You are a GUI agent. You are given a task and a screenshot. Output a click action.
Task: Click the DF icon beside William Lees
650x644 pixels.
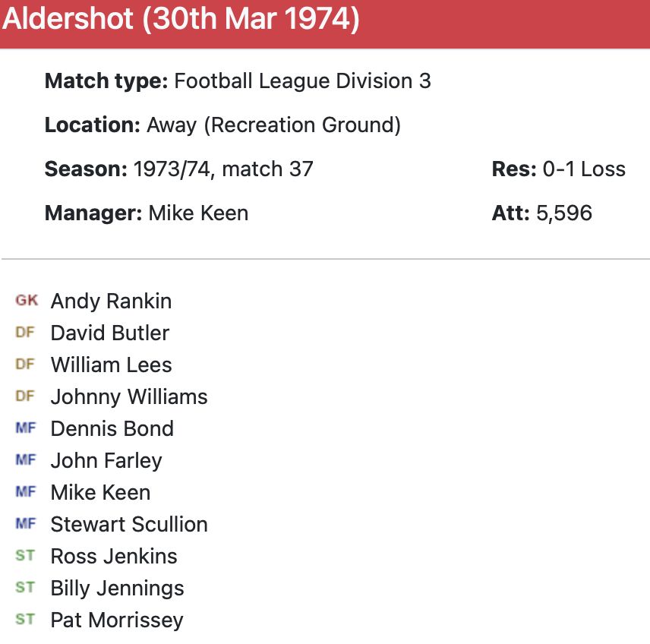25,365
